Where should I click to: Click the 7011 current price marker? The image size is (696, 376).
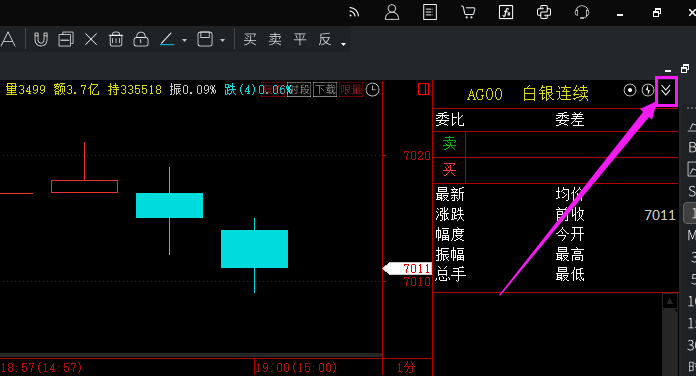(407, 269)
